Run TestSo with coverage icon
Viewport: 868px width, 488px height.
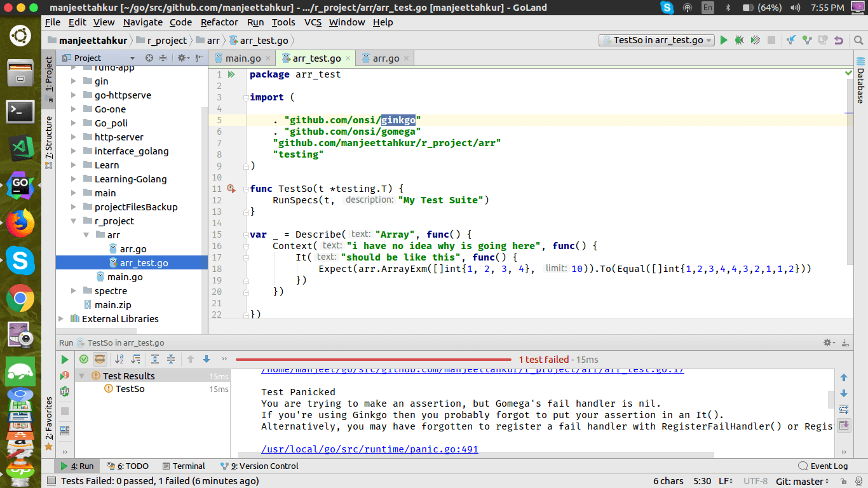tap(755, 39)
